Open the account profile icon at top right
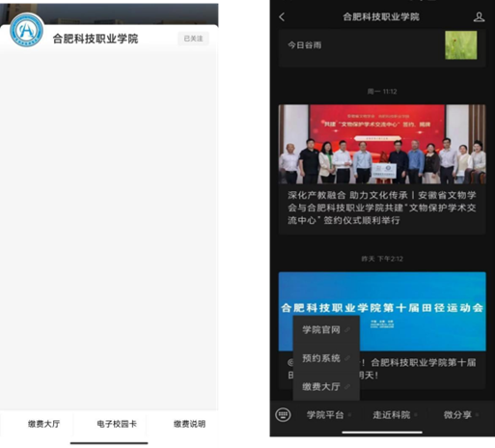Screen dimensions: 495x448 pyautogui.click(x=479, y=16)
